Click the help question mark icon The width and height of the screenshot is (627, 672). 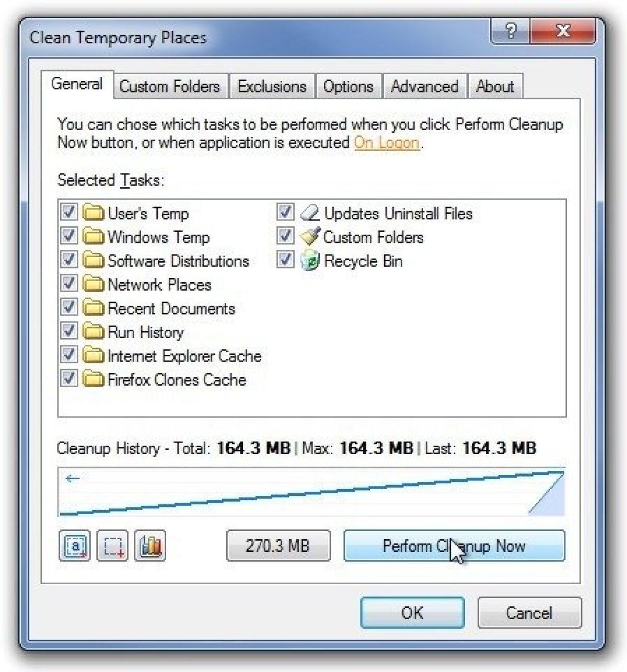pos(509,31)
